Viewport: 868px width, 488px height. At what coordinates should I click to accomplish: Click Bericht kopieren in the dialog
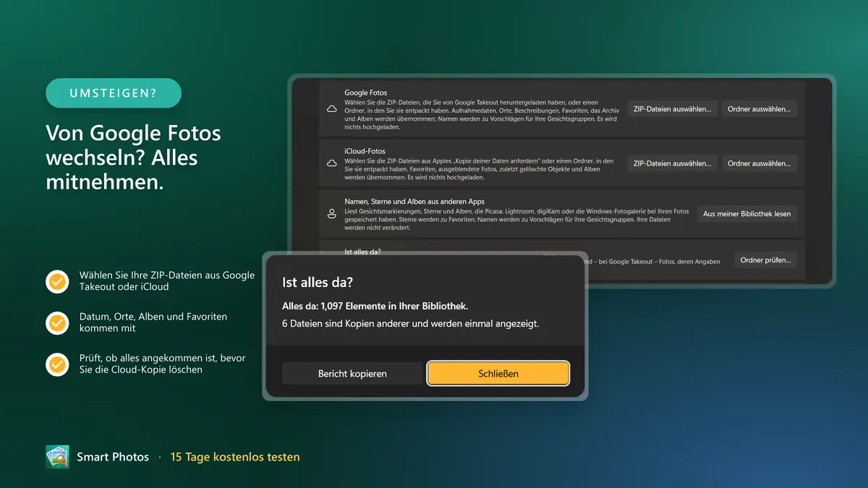click(352, 374)
